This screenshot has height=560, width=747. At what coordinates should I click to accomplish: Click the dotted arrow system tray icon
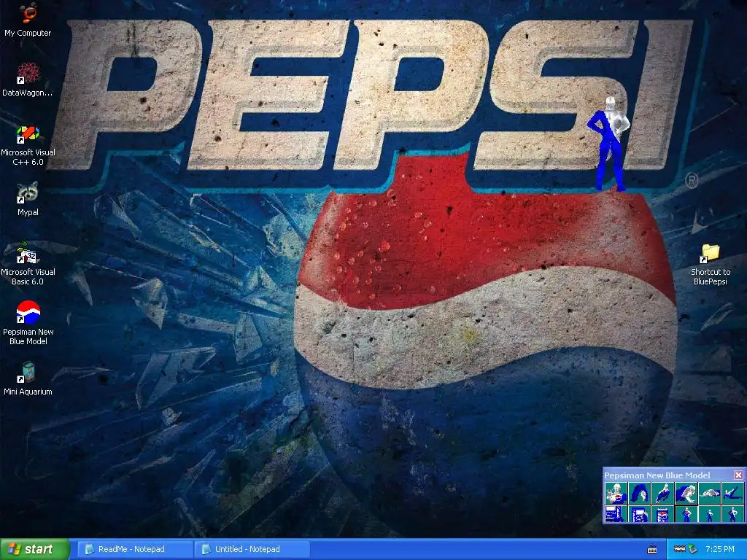click(x=680, y=548)
